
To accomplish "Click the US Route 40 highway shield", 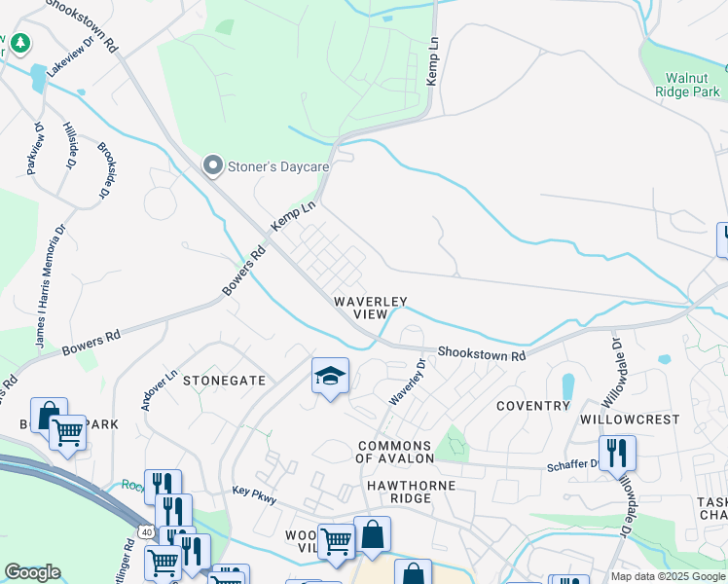I will pos(147,532).
